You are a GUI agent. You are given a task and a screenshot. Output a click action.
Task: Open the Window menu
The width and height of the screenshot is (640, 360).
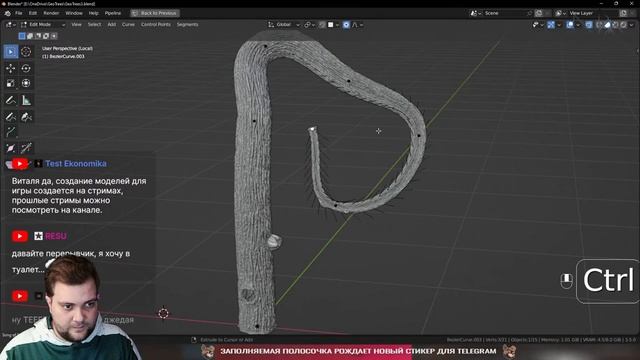74,13
